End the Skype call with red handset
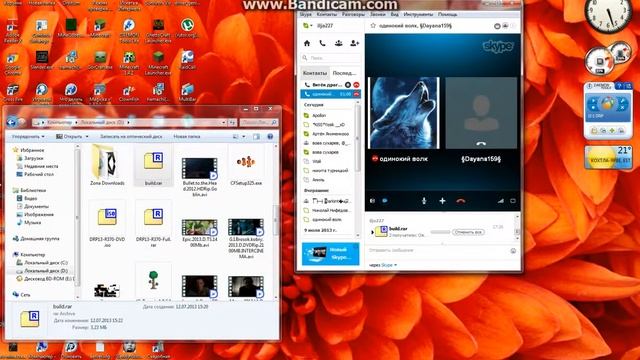Screen dimensions: 640x360 461,201
